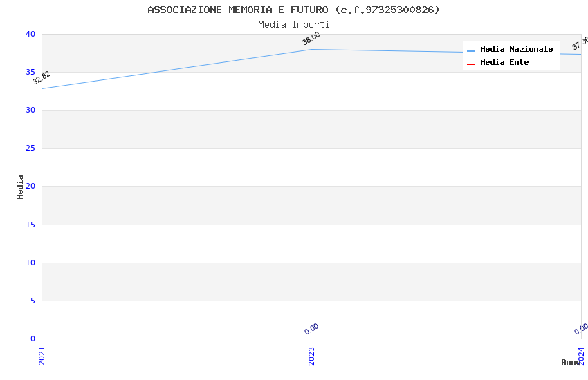The image size is (588, 380).
Task: Click the 32.82 data point label
Action: 42,77
